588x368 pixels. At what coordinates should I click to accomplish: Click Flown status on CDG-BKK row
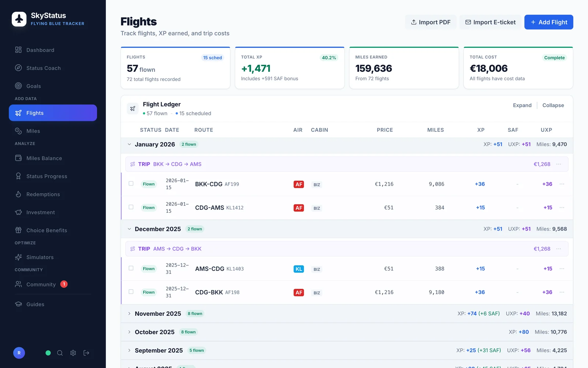click(149, 292)
